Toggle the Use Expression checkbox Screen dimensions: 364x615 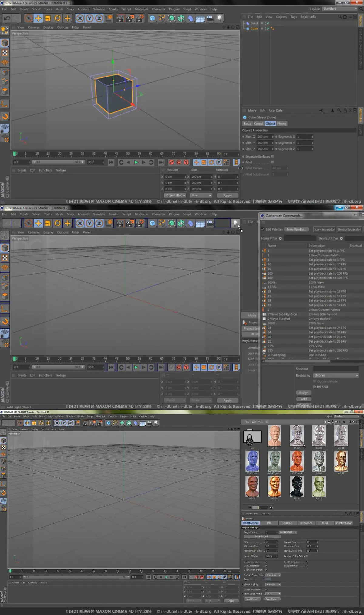(307, 562)
